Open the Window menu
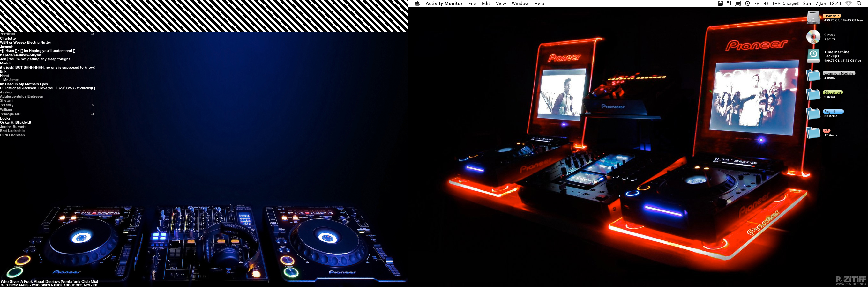This screenshot has height=287, width=868. (x=520, y=4)
